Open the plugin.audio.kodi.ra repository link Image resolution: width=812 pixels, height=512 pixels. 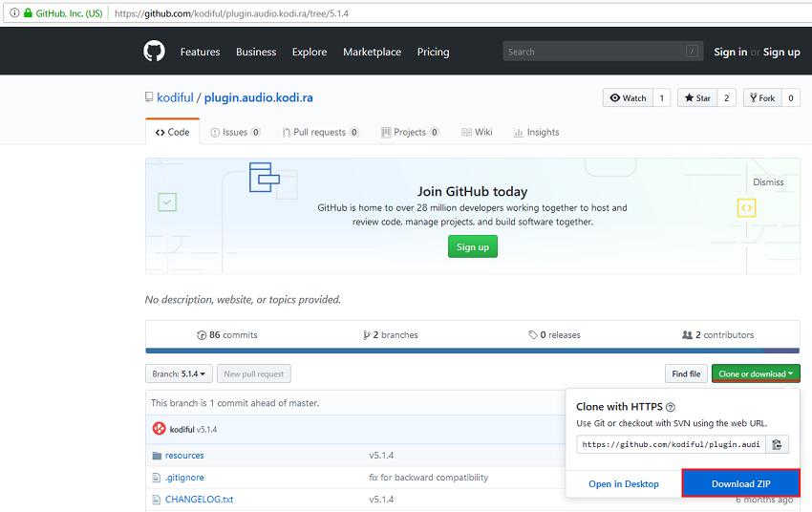259,97
